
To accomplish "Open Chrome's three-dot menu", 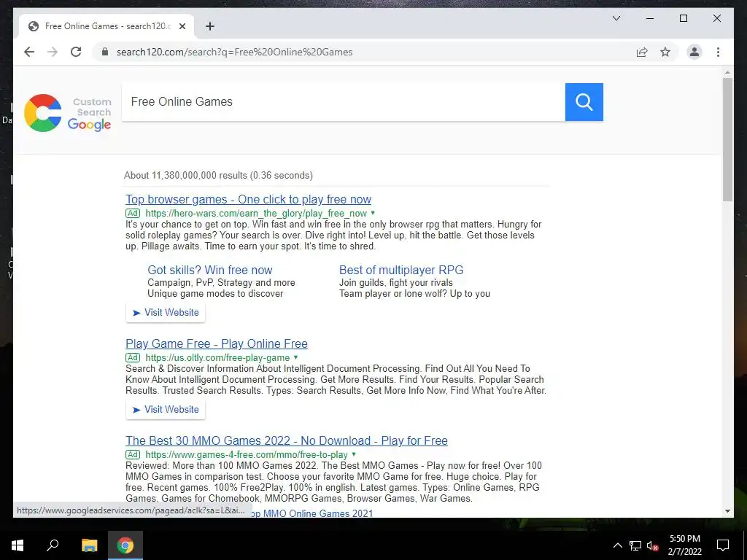I will (x=718, y=52).
